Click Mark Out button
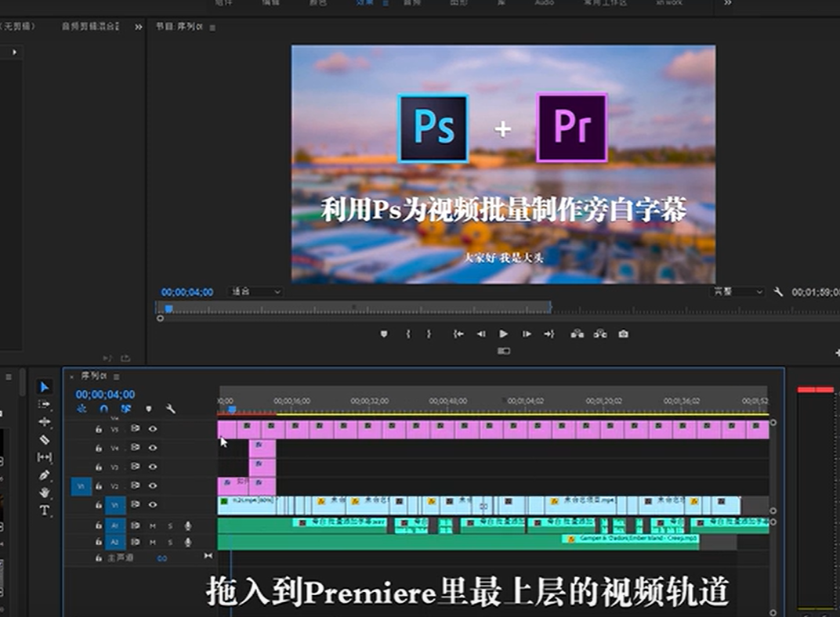Viewport: 840px width, 617px height. [x=429, y=334]
